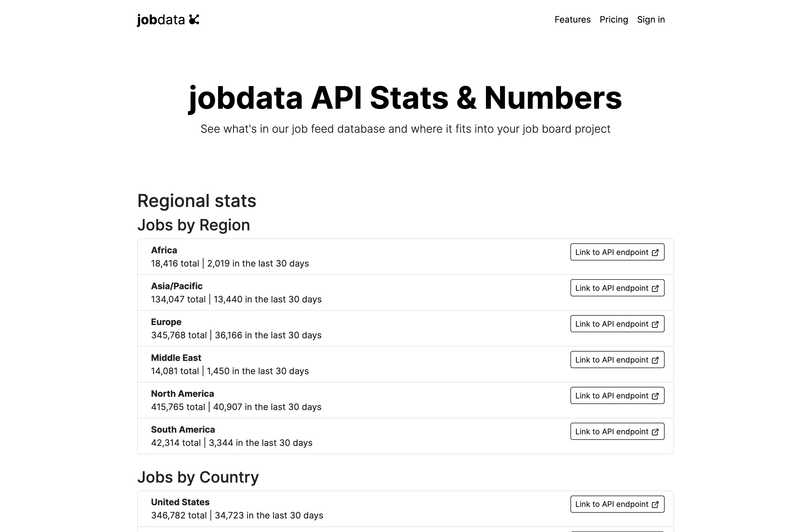Image resolution: width=809 pixels, height=532 pixels.
Task: Open API endpoint link for Asia/Pacific
Action: [x=617, y=288]
